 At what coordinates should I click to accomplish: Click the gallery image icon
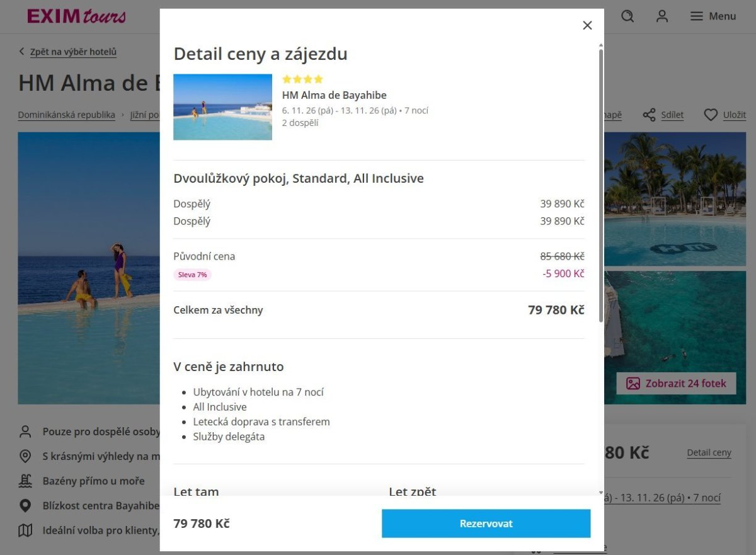[x=633, y=384]
